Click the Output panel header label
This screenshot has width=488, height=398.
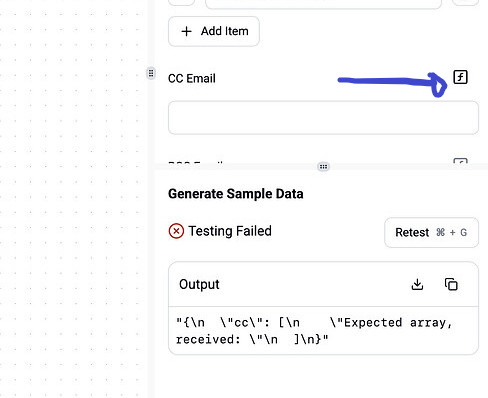click(x=199, y=284)
